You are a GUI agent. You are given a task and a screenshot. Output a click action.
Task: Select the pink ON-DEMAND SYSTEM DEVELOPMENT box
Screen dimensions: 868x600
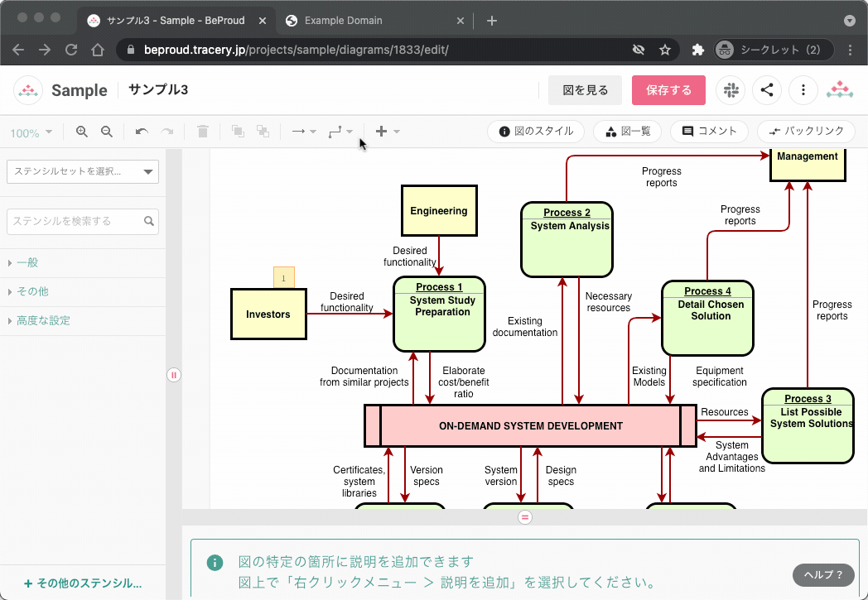(x=530, y=426)
